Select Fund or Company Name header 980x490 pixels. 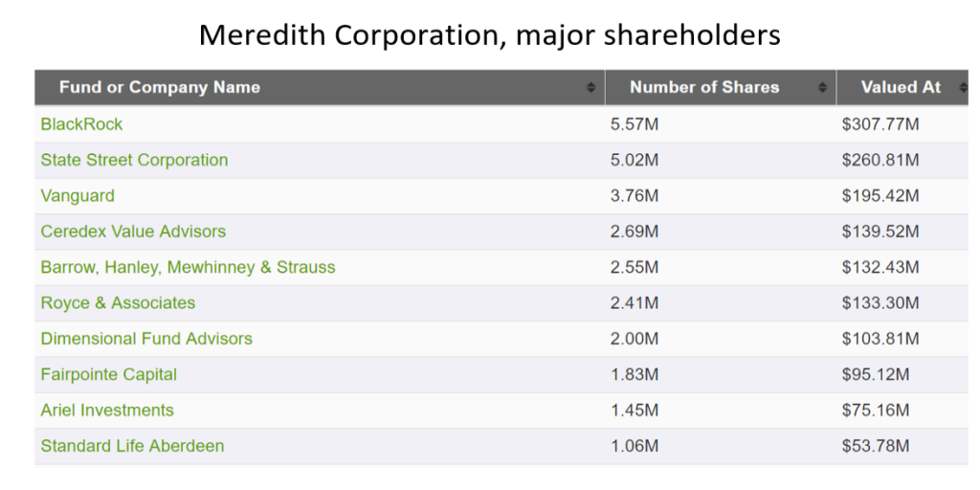[x=320, y=87]
